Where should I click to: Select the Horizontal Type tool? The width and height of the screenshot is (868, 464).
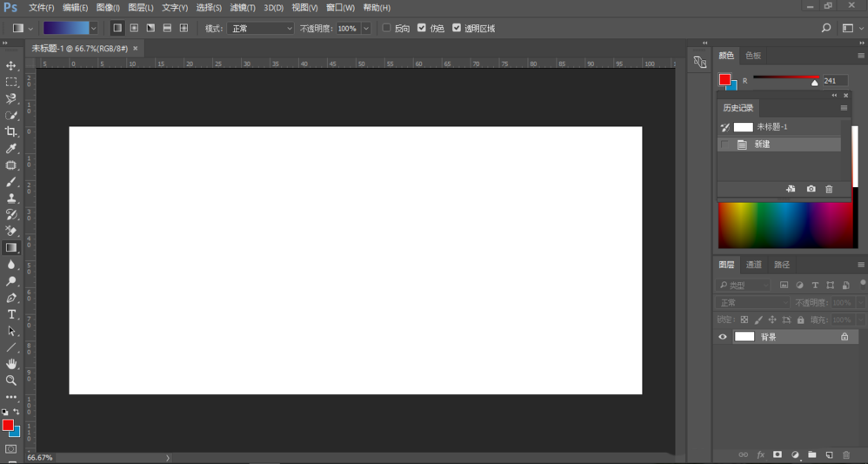tap(11, 314)
